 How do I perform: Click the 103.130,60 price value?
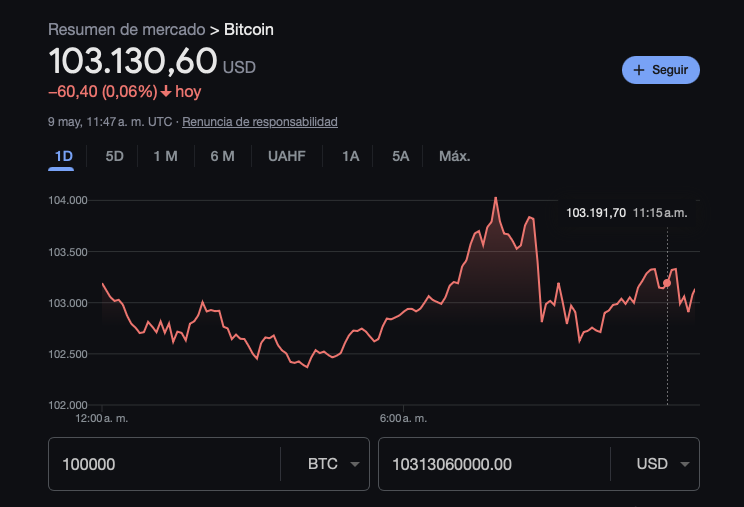coord(133,61)
